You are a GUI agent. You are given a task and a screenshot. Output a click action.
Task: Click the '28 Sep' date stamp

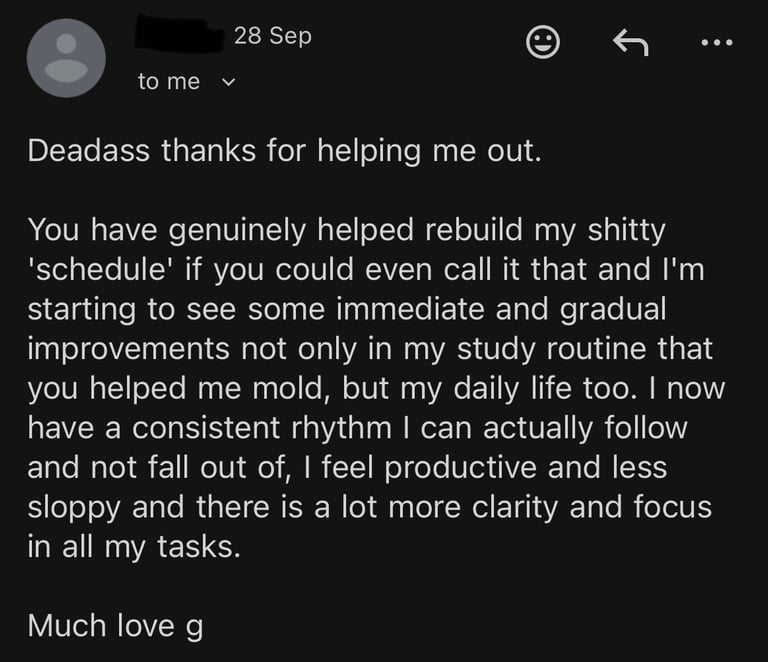click(273, 36)
